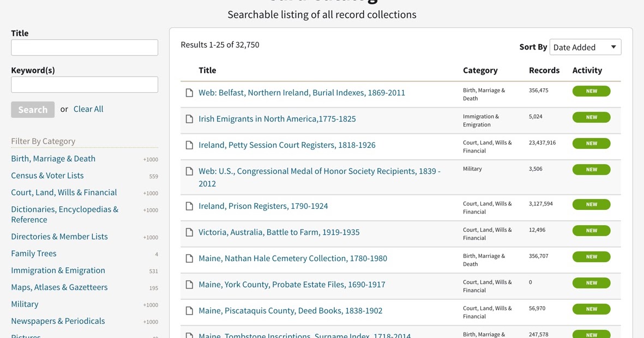Click NEW badge next to Irish Emigrants collection

coord(591,117)
